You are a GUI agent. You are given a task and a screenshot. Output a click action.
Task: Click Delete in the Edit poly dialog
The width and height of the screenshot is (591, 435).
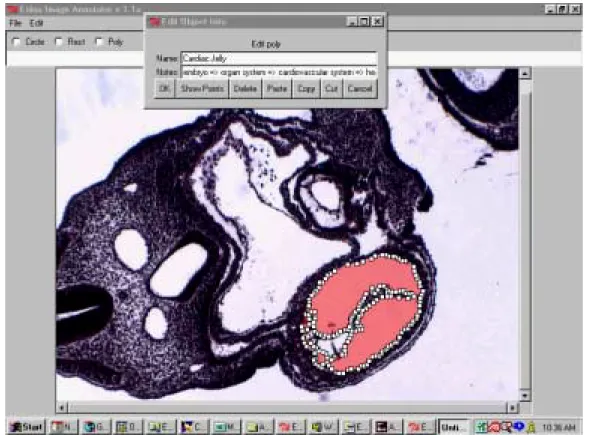[245, 89]
